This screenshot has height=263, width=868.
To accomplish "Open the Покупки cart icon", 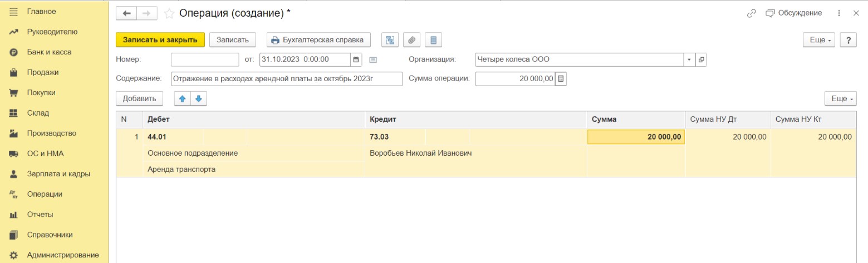I will point(14,93).
